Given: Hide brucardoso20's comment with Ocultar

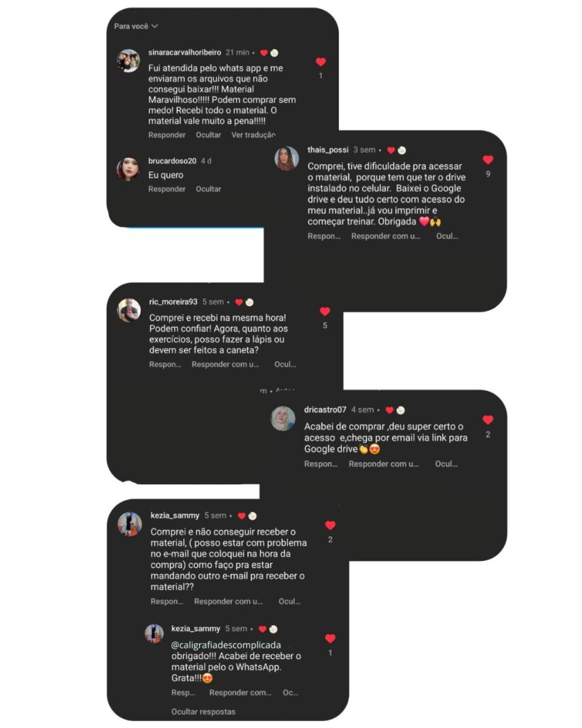Looking at the screenshot, I should click(x=208, y=189).
